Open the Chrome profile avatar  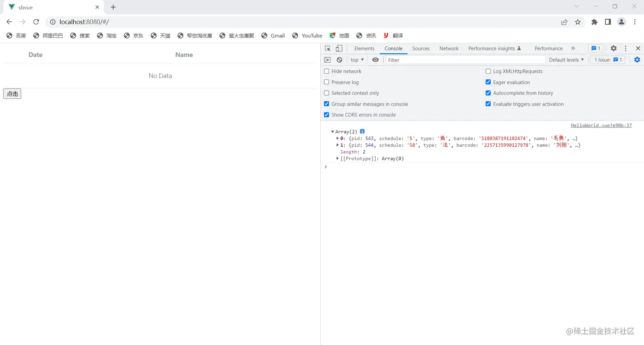click(x=621, y=22)
